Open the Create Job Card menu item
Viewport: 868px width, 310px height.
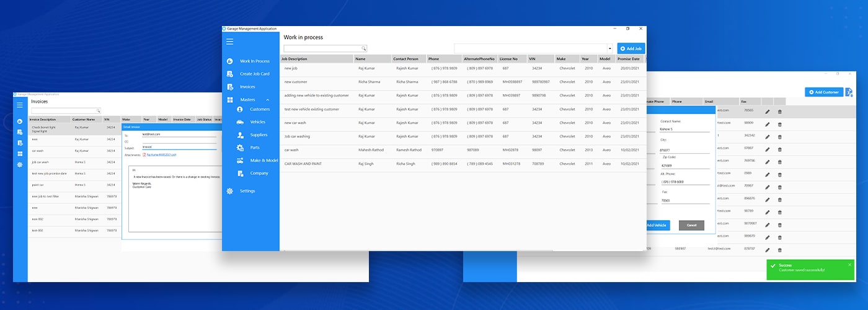point(254,74)
